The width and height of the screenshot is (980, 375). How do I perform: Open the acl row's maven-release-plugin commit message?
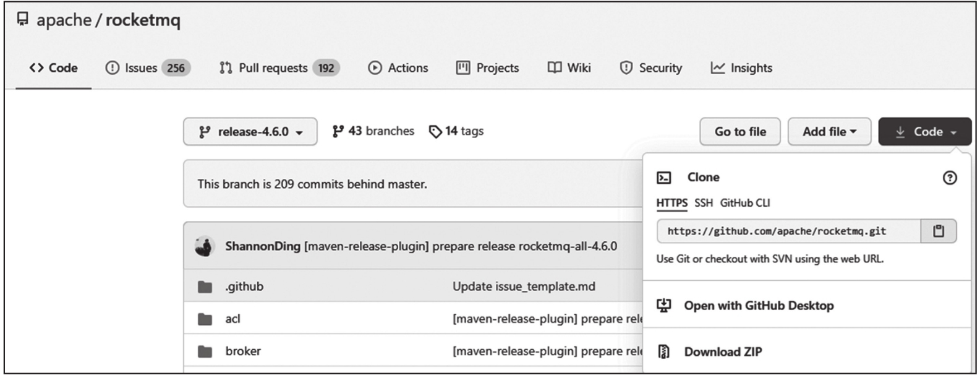[x=547, y=319]
